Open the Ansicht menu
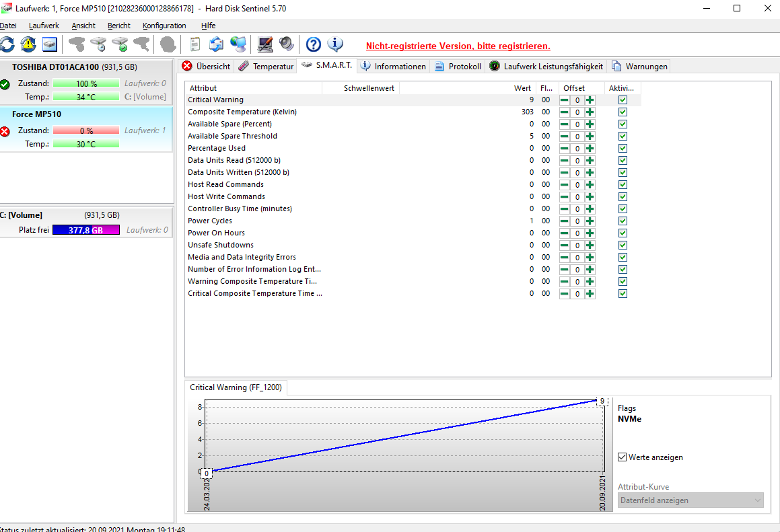The height and width of the screenshot is (532, 780). 83,26
